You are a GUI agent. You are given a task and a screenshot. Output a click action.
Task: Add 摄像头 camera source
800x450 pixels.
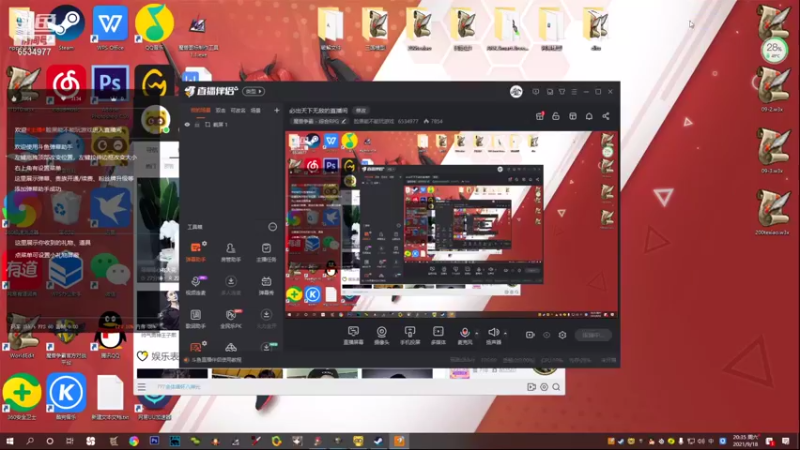(381, 335)
